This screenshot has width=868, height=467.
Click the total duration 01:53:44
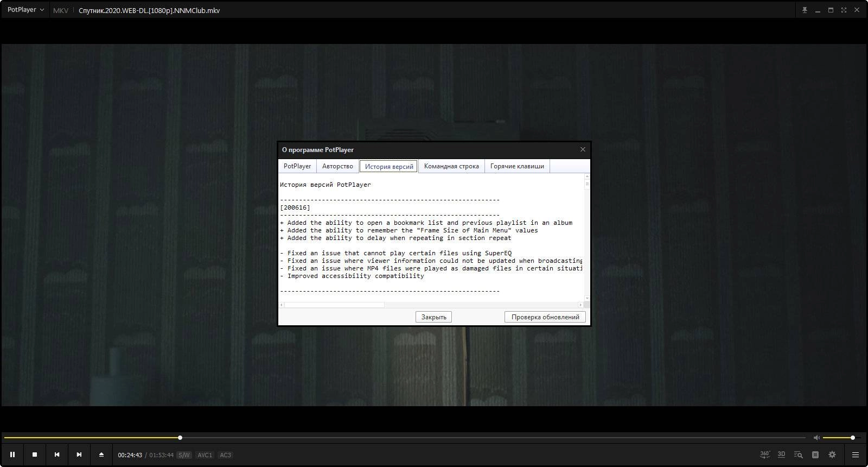click(x=162, y=455)
